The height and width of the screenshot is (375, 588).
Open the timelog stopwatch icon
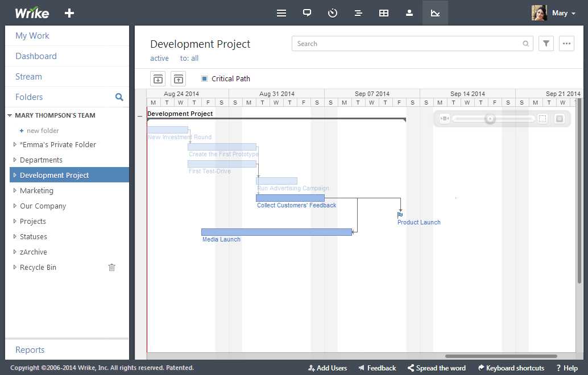pyautogui.click(x=332, y=13)
